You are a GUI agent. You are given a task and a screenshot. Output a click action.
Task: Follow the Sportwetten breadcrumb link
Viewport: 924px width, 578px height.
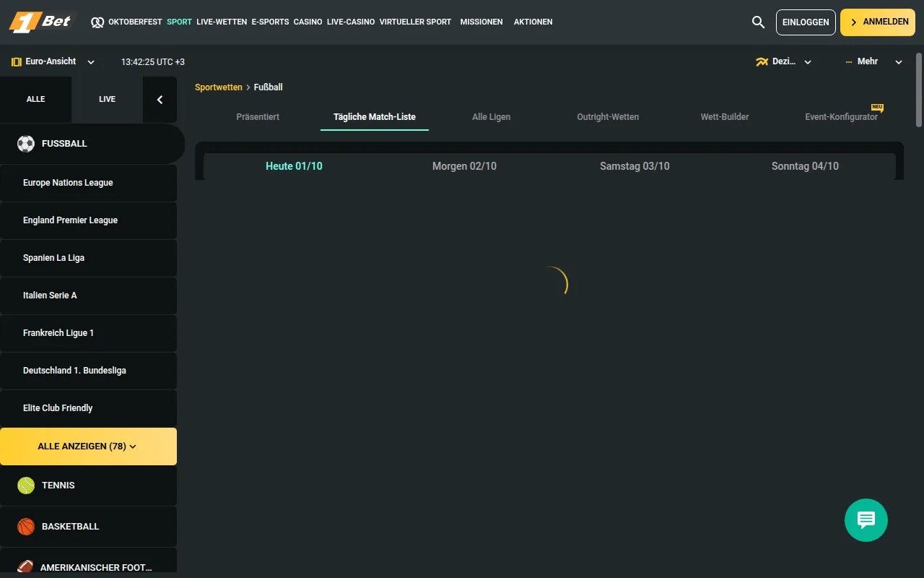tap(219, 87)
